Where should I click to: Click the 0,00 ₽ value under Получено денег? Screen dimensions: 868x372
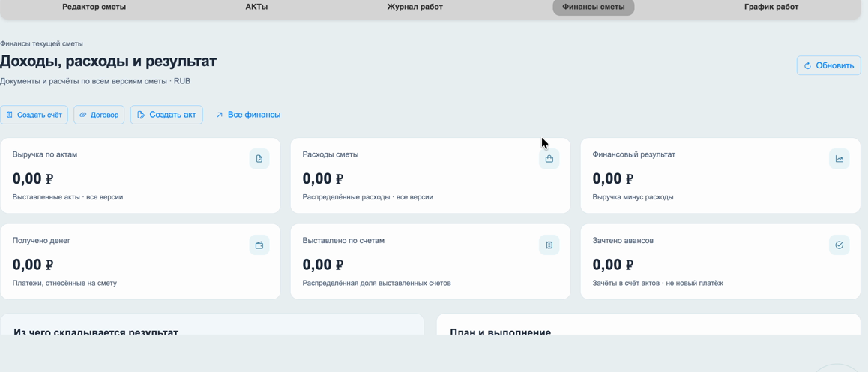click(x=33, y=264)
